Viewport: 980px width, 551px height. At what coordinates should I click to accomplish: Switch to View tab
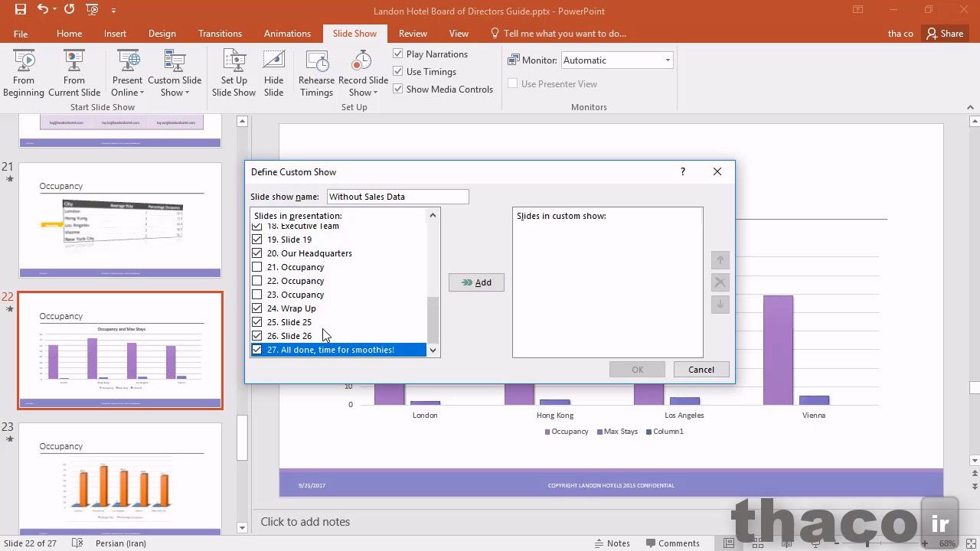[x=459, y=34]
